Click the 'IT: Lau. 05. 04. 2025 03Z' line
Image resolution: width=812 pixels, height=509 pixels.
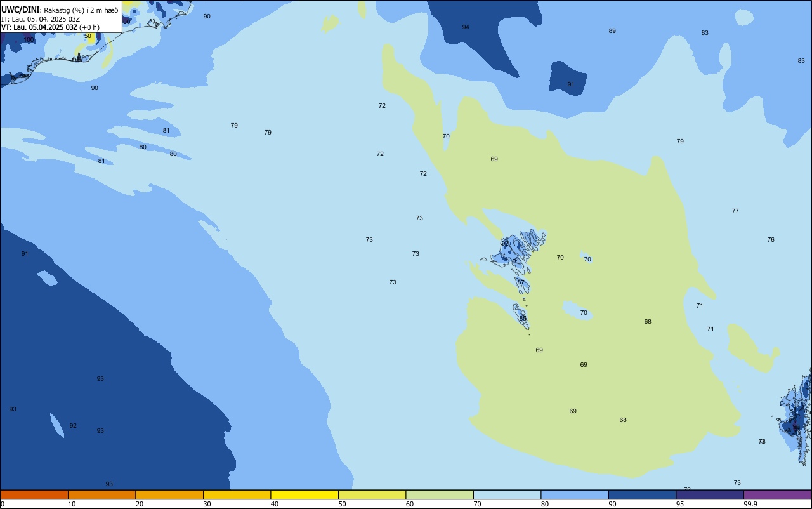coord(41,19)
